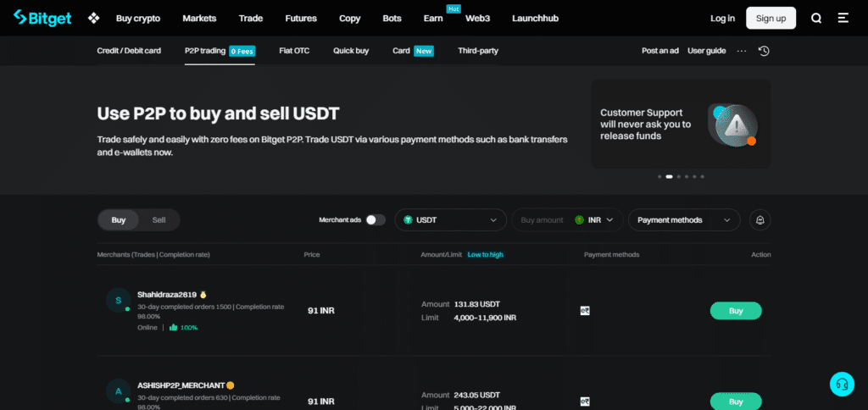
Task: Open Shahidraza2619 merchant profile name
Action: (167, 295)
